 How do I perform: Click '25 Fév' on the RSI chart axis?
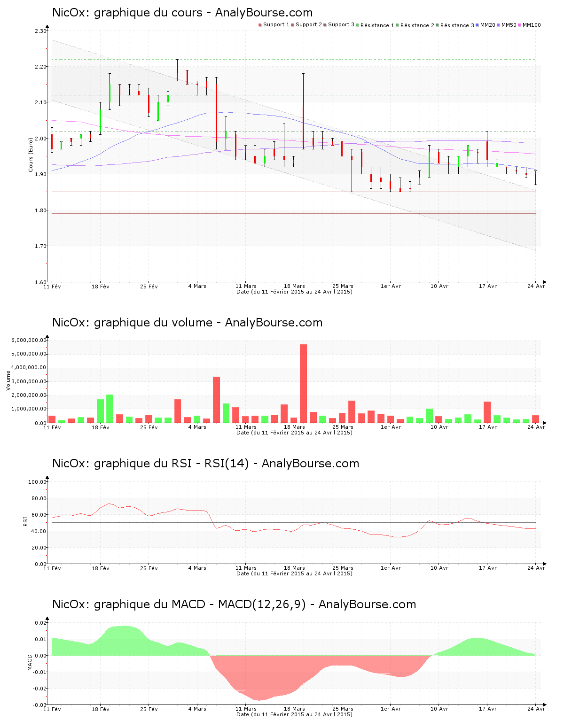point(149,568)
